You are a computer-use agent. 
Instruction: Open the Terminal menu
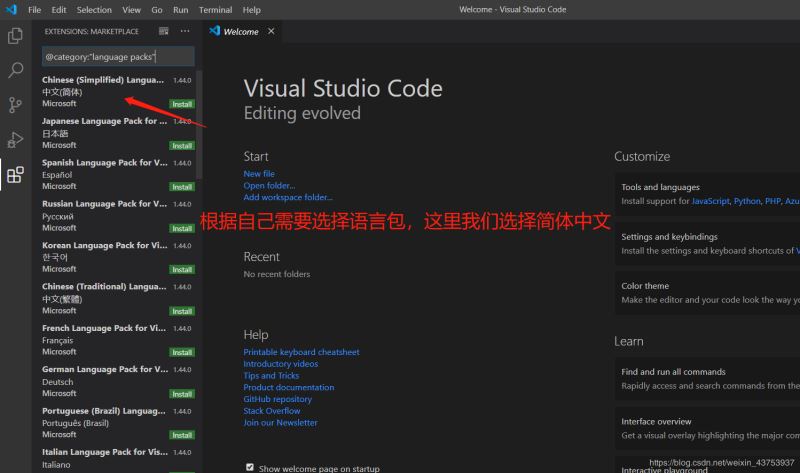coord(215,10)
